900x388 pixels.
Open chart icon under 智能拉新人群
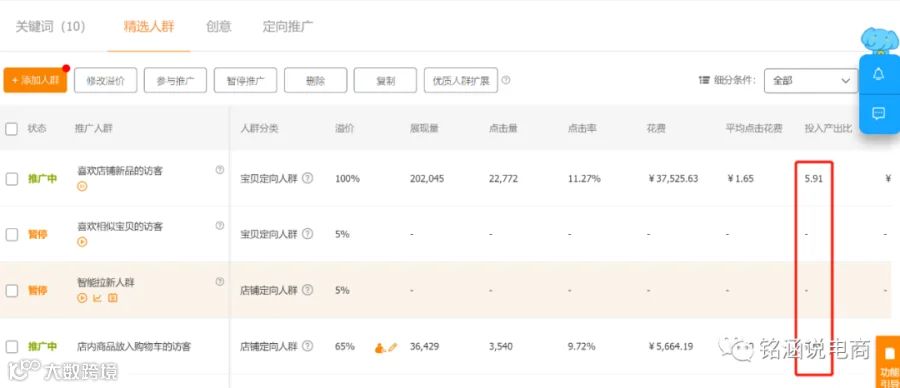(x=98, y=298)
